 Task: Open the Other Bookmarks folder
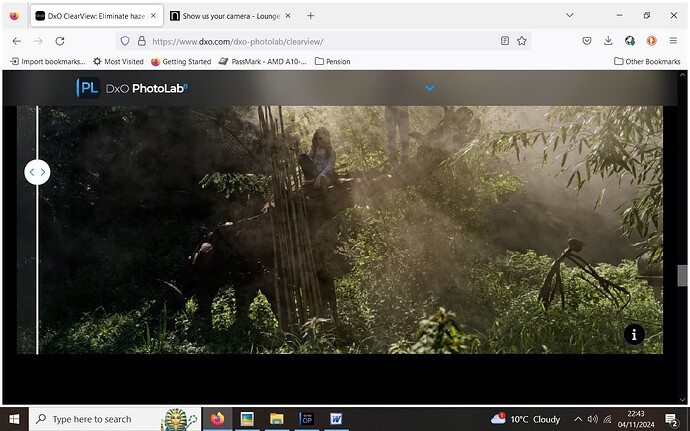coord(647,61)
